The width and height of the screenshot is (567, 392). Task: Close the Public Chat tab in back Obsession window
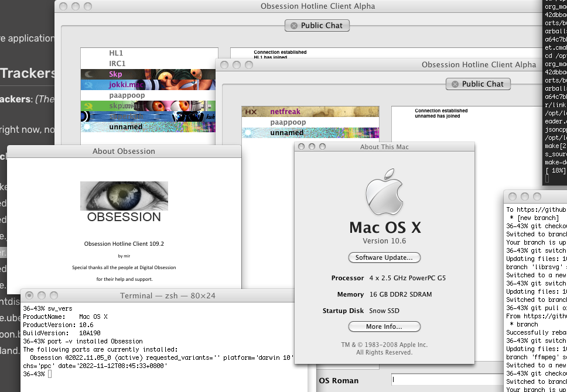pyautogui.click(x=294, y=26)
